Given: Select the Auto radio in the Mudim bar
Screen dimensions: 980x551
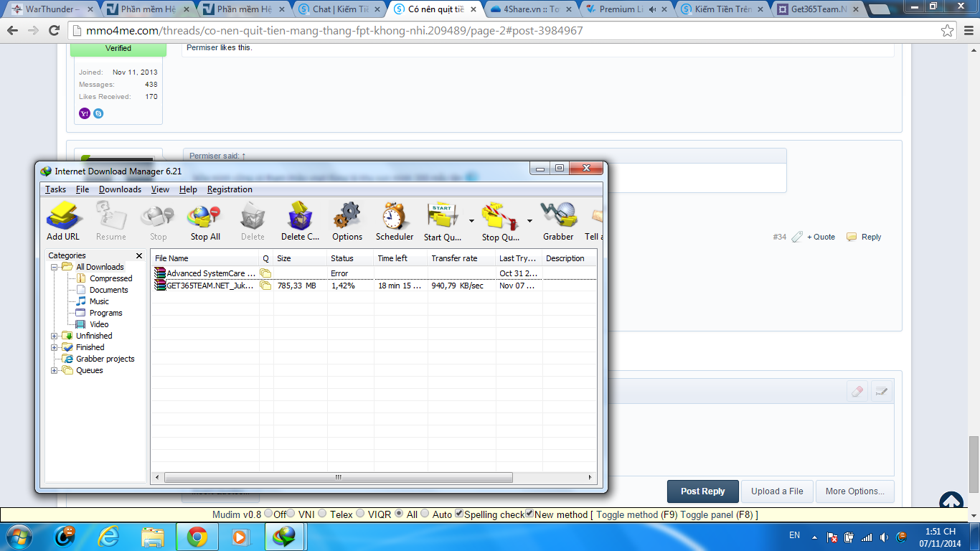Looking at the screenshot, I should [425, 514].
